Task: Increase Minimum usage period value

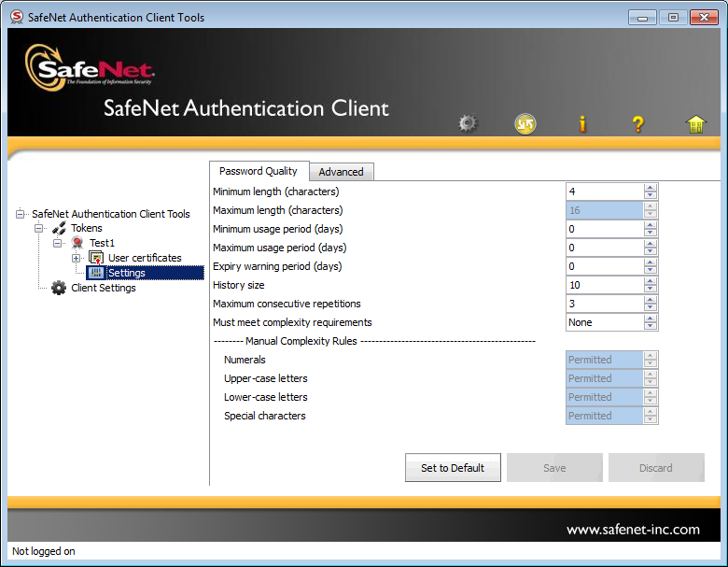Action: tap(650, 225)
